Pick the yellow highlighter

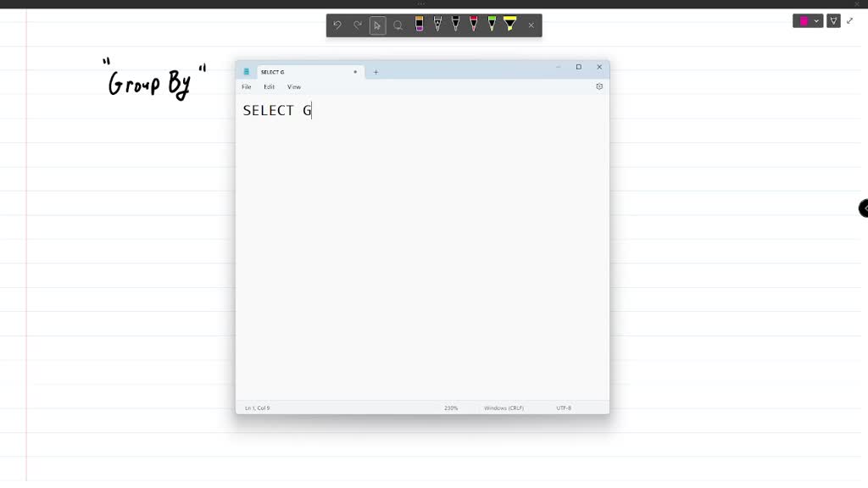(x=509, y=24)
